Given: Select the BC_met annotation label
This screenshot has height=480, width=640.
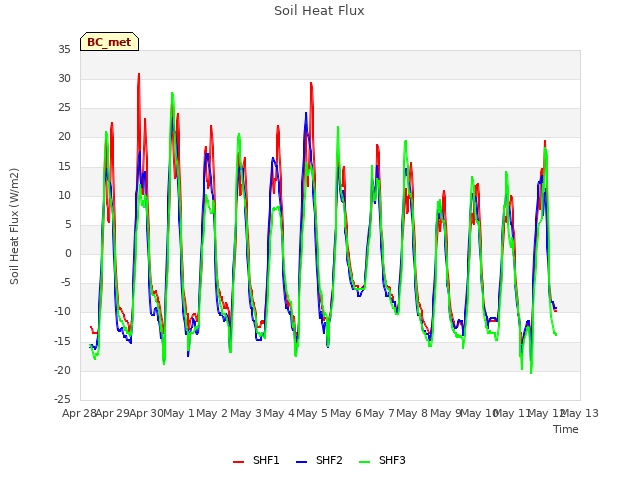Looking at the screenshot, I should coord(109,42).
